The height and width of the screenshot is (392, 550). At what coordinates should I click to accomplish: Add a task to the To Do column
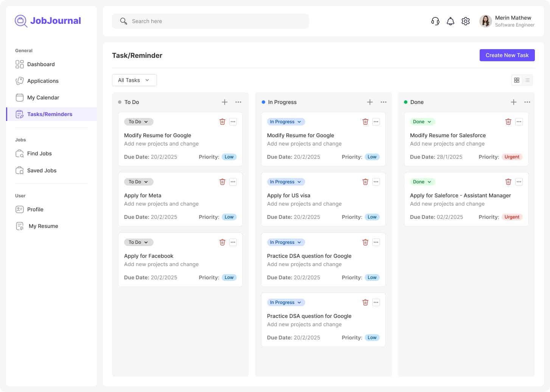[225, 102]
